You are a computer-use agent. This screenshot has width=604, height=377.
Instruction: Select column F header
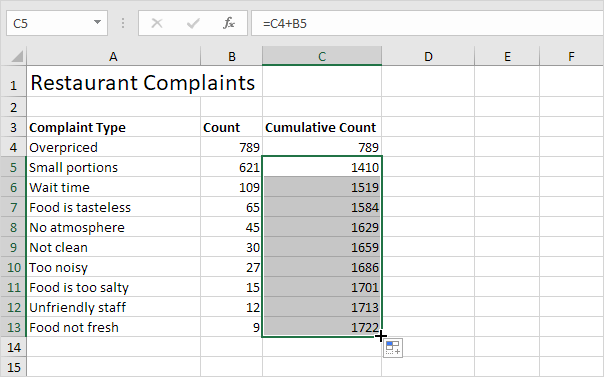click(572, 56)
